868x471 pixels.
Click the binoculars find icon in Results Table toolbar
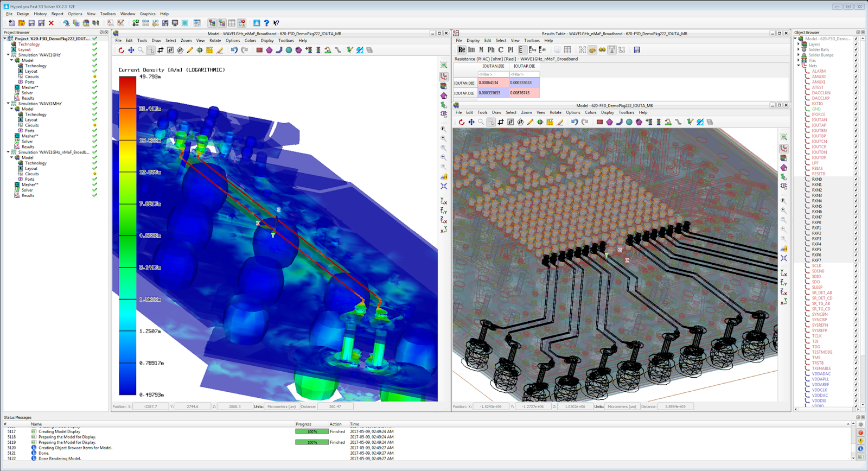[602, 49]
